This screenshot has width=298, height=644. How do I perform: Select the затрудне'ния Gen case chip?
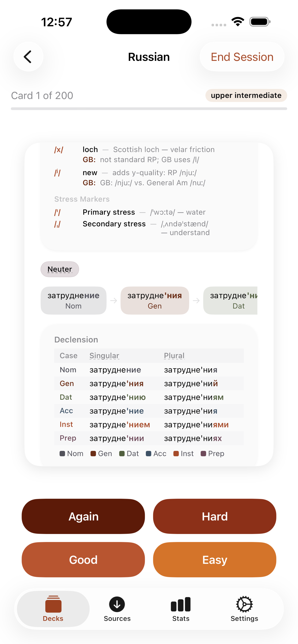[155, 300]
